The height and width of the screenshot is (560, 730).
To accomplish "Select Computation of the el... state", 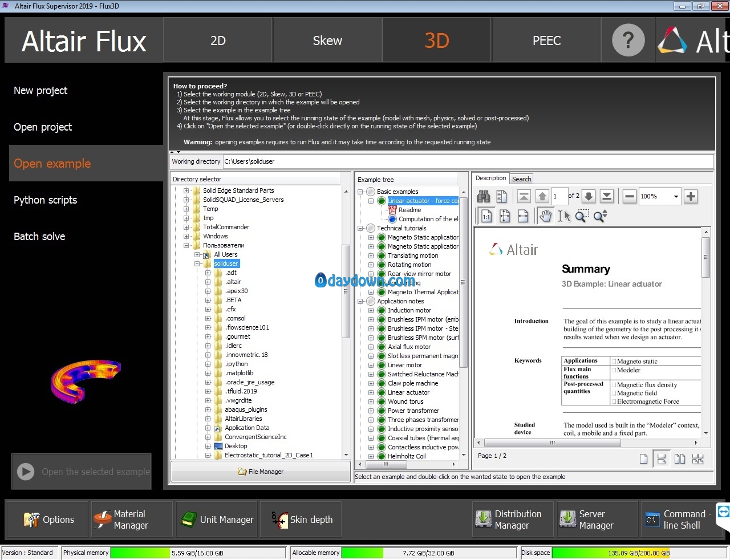I will (428, 219).
